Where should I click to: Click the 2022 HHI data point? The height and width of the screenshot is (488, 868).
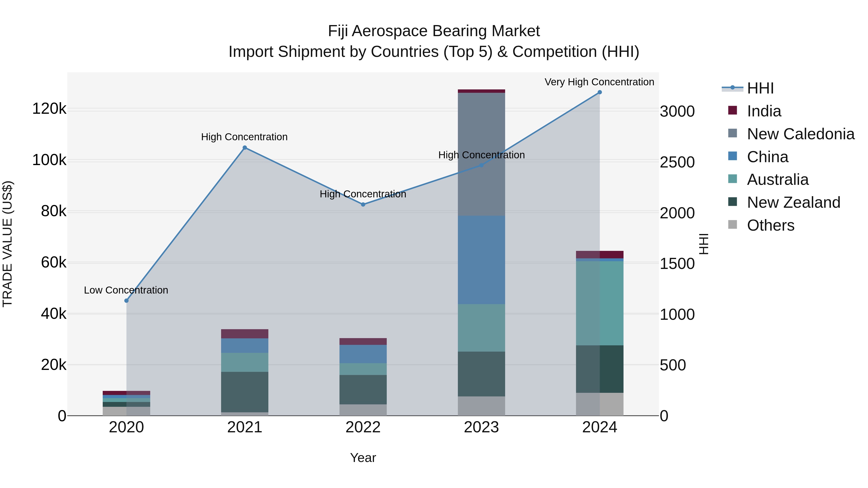(363, 204)
